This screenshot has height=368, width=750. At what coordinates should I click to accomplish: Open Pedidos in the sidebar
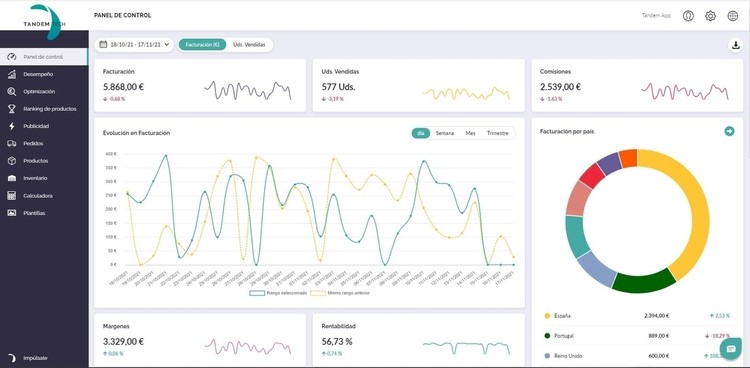point(33,144)
